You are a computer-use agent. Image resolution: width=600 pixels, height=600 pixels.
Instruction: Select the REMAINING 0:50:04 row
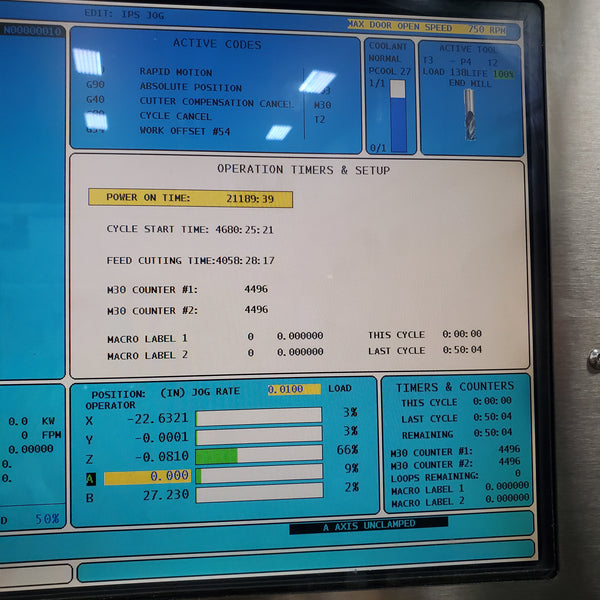pyautogui.click(x=457, y=434)
